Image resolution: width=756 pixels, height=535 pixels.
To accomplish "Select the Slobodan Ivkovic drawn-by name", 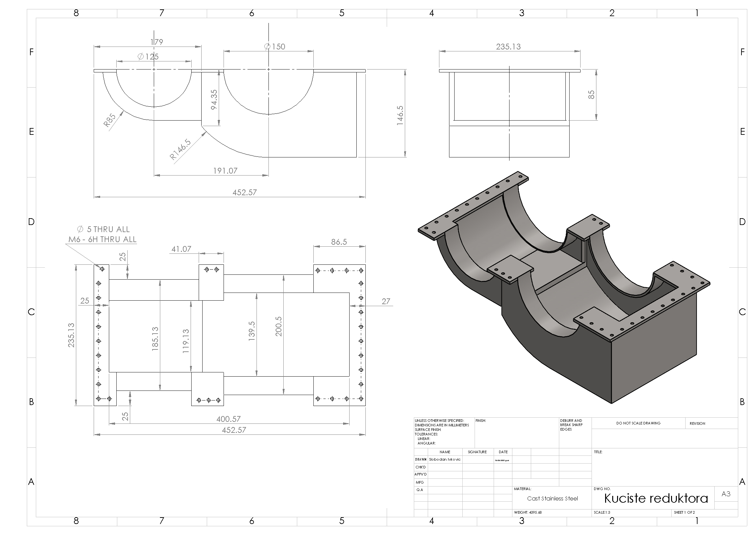I will 445,459.
